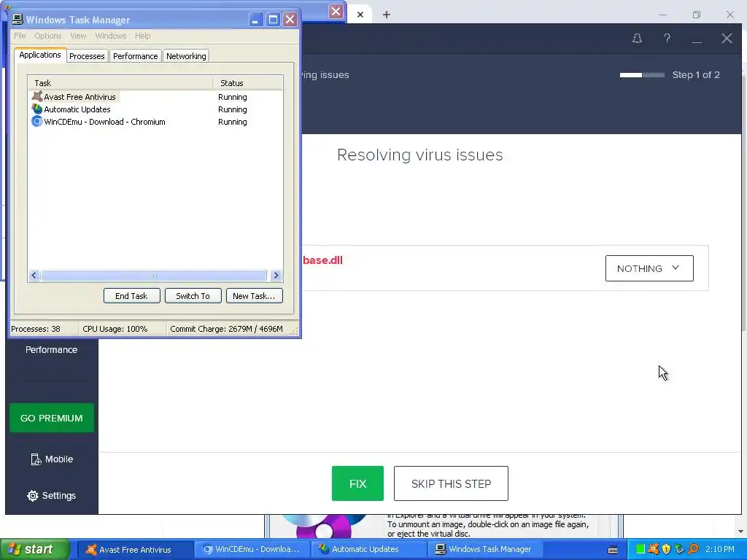
Task: Click Task Manager title bar computer icon
Action: [x=18, y=20]
